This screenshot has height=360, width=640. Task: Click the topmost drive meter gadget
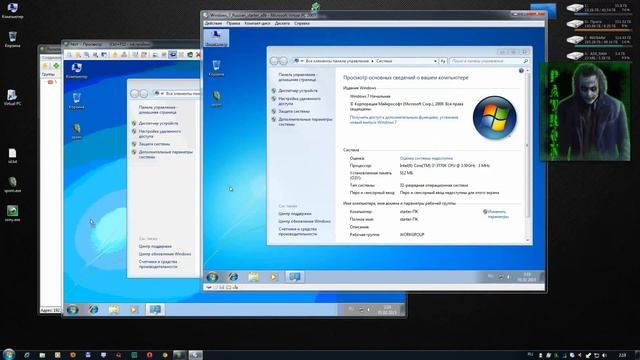pyautogui.click(x=599, y=8)
